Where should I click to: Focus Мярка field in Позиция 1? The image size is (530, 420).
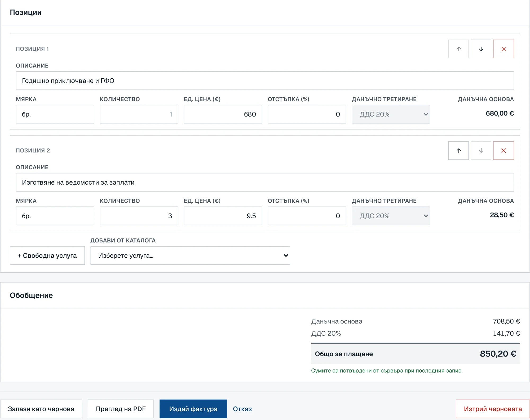55,114
